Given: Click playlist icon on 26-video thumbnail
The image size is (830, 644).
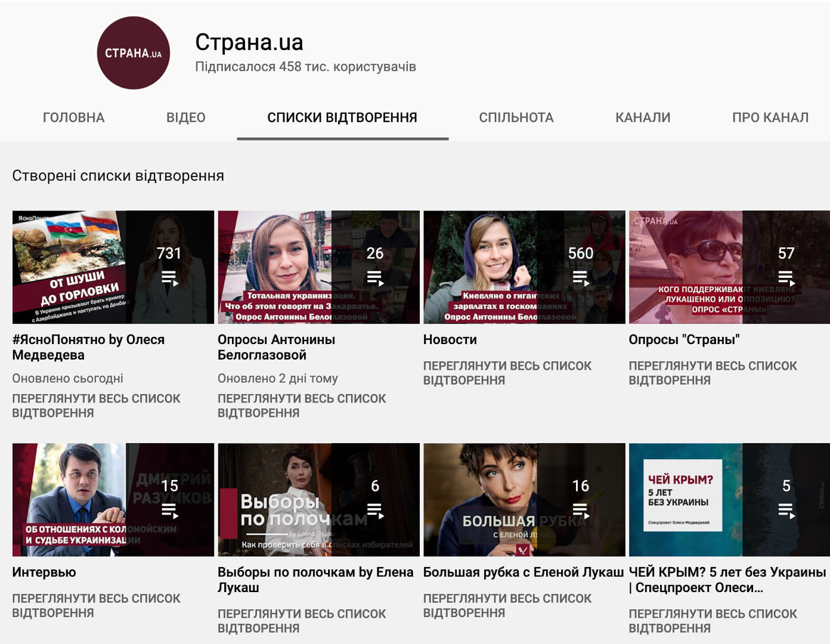Looking at the screenshot, I should [375, 278].
